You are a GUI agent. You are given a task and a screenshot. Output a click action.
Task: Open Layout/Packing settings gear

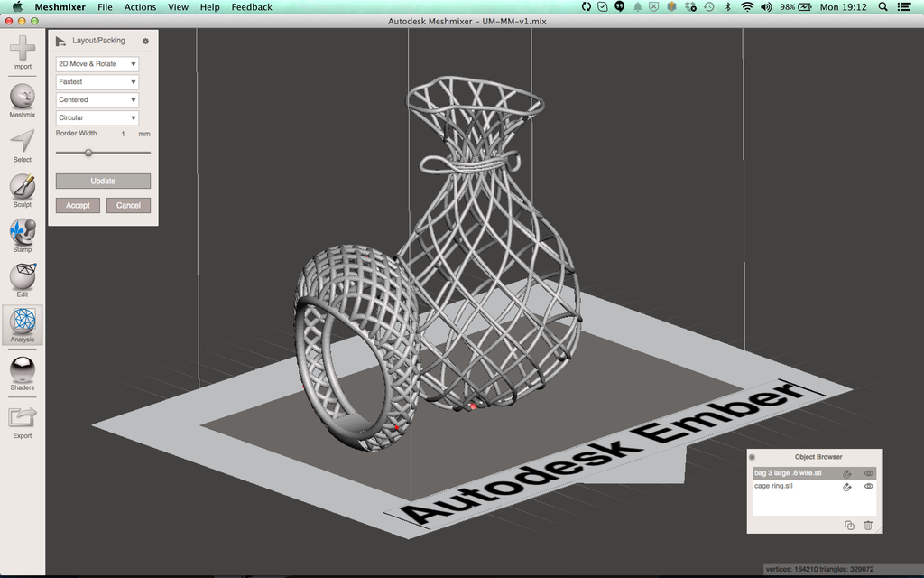click(145, 41)
